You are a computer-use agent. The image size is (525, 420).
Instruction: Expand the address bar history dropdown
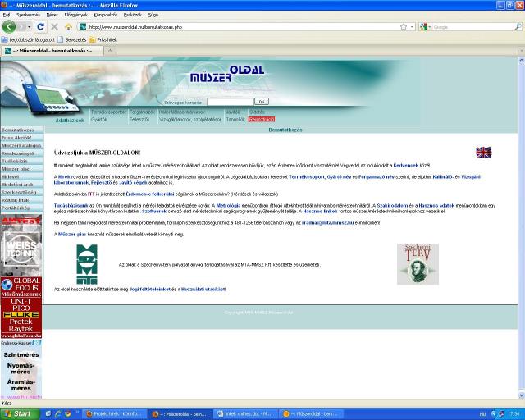(412, 26)
